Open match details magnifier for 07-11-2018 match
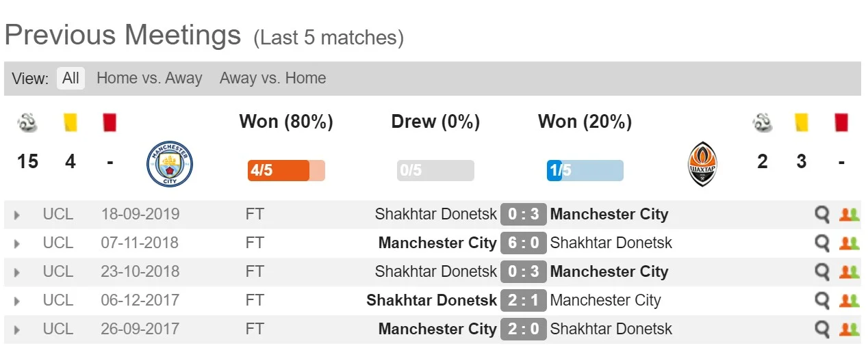The height and width of the screenshot is (350, 868). pos(821,243)
